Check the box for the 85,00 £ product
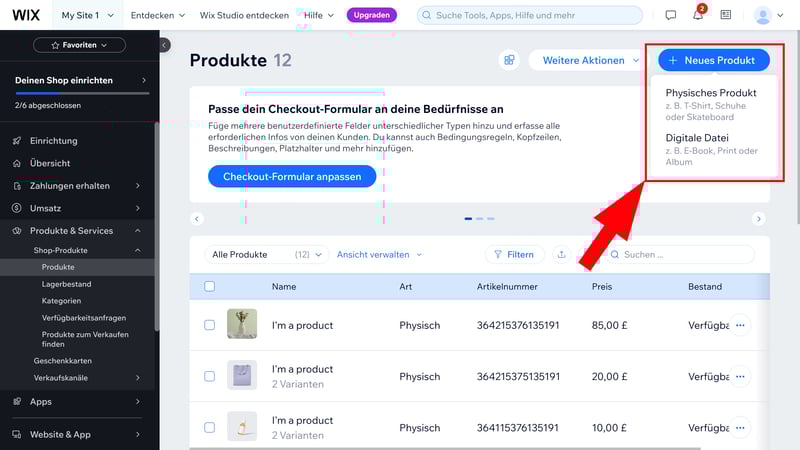 click(209, 325)
